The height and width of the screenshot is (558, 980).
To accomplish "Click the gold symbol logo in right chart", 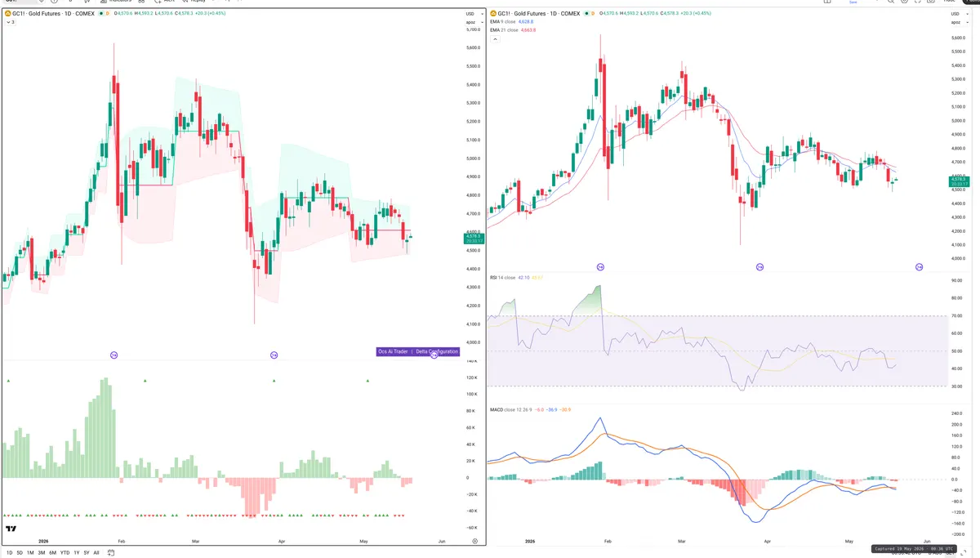I will coord(493,14).
